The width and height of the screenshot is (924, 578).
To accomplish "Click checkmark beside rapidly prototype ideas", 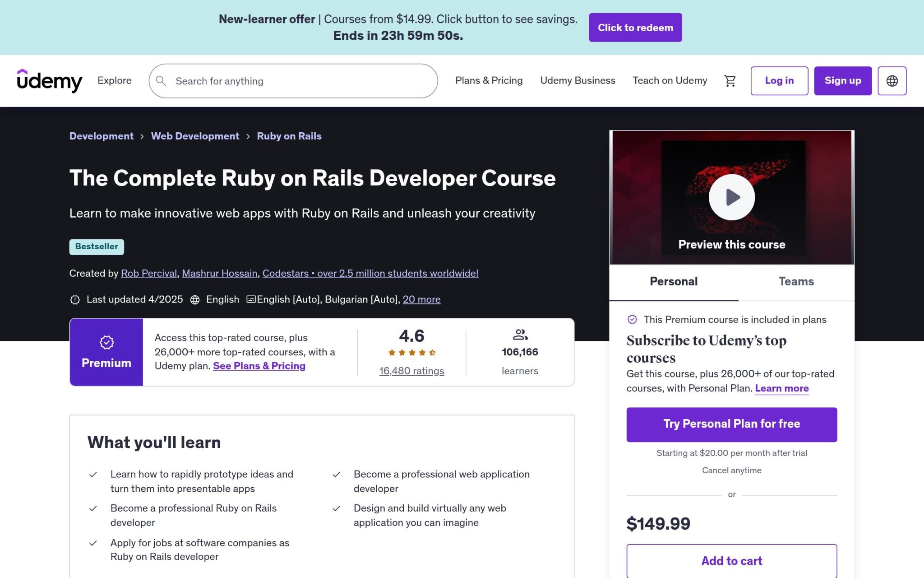I will point(93,475).
